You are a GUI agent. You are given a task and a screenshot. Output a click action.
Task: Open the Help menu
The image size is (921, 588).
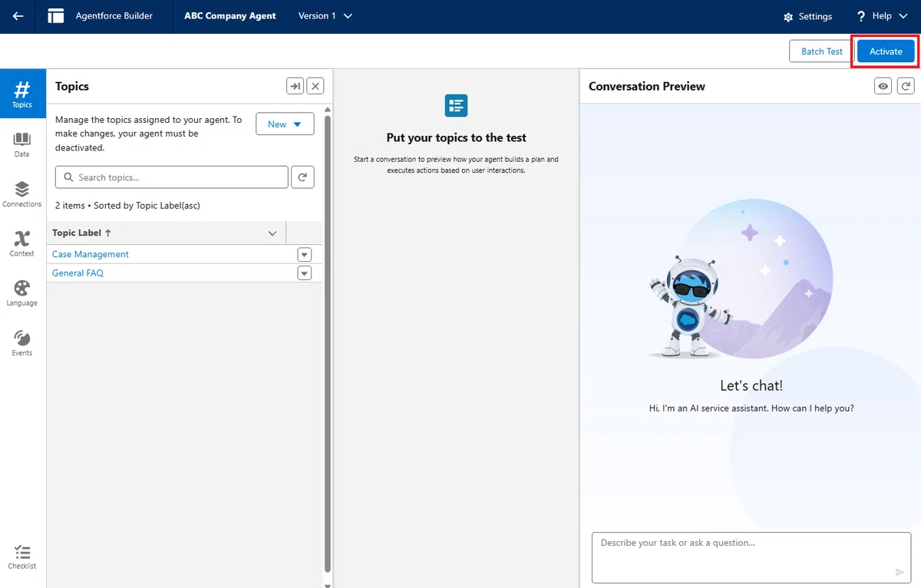coord(883,16)
